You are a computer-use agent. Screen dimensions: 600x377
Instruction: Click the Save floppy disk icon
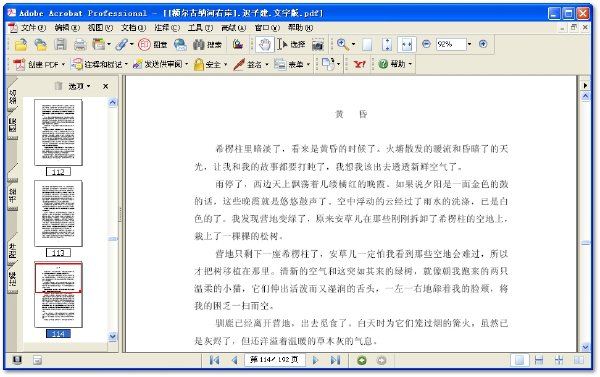(60, 45)
